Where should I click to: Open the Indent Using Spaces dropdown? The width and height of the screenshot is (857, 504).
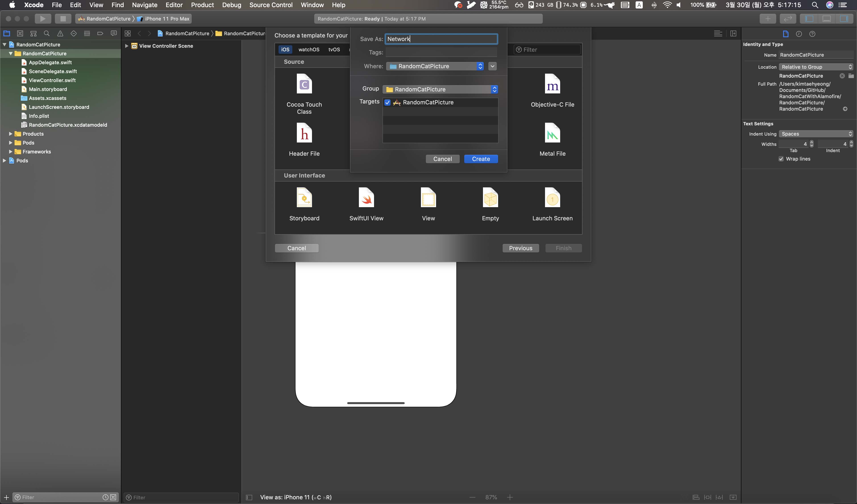pyautogui.click(x=816, y=134)
